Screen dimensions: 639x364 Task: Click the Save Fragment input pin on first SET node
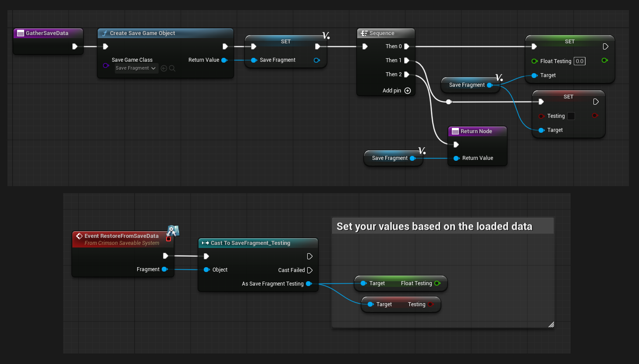[254, 60]
